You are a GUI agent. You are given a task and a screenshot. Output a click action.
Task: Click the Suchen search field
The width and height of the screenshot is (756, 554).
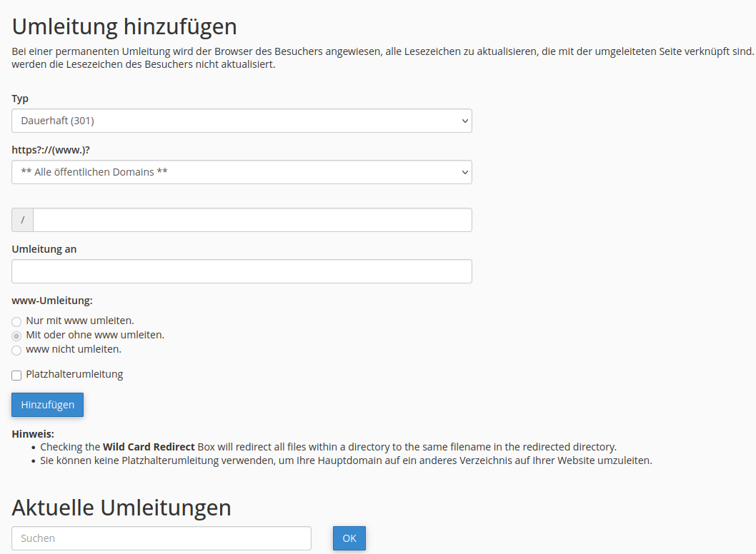click(x=161, y=538)
